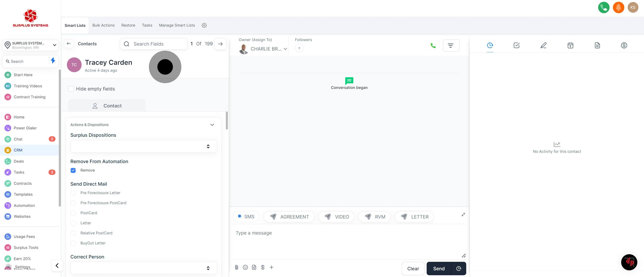Enable Hide empty fields

pyautogui.click(x=71, y=89)
